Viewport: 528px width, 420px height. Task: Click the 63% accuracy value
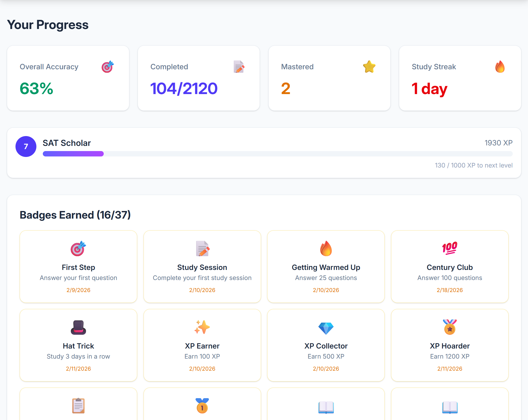point(36,88)
